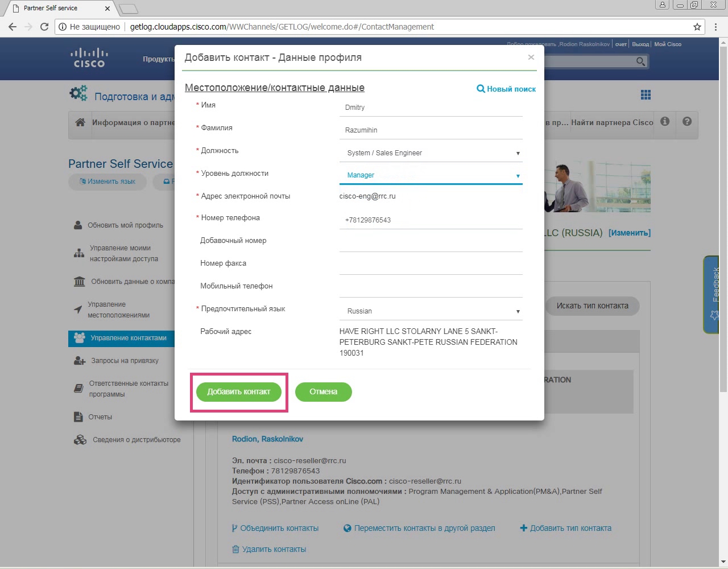Image resolution: width=728 pixels, height=569 pixels.
Task: Click the Изменить язык button
Action: (x=107, y=182)
